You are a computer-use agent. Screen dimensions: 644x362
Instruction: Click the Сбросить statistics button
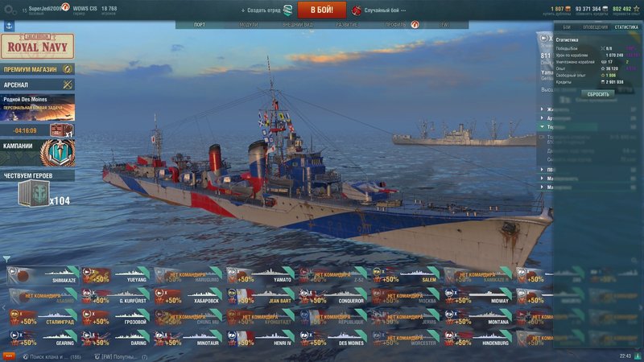[598, 94]
